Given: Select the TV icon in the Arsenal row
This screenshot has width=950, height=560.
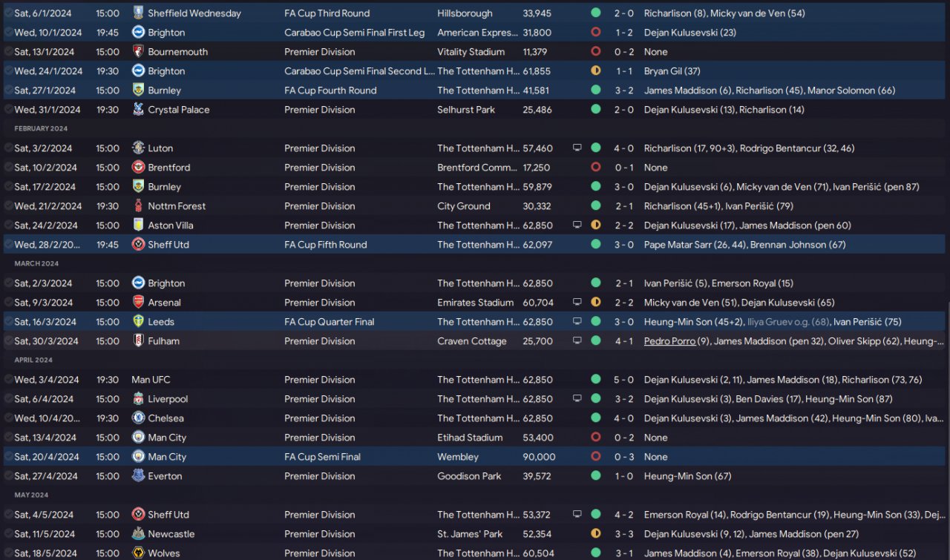Looking at the screenshot, I should [x=577, y=303].
